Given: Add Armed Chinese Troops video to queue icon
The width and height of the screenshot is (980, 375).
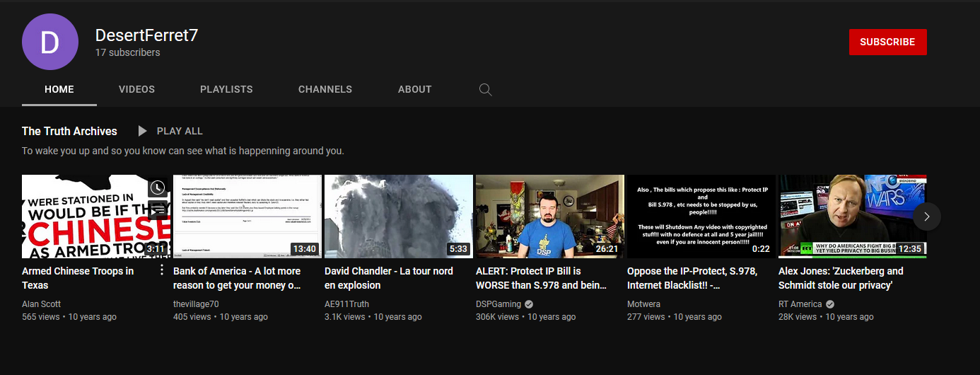Looking at the screenshot, I should (x=157, y=209).
